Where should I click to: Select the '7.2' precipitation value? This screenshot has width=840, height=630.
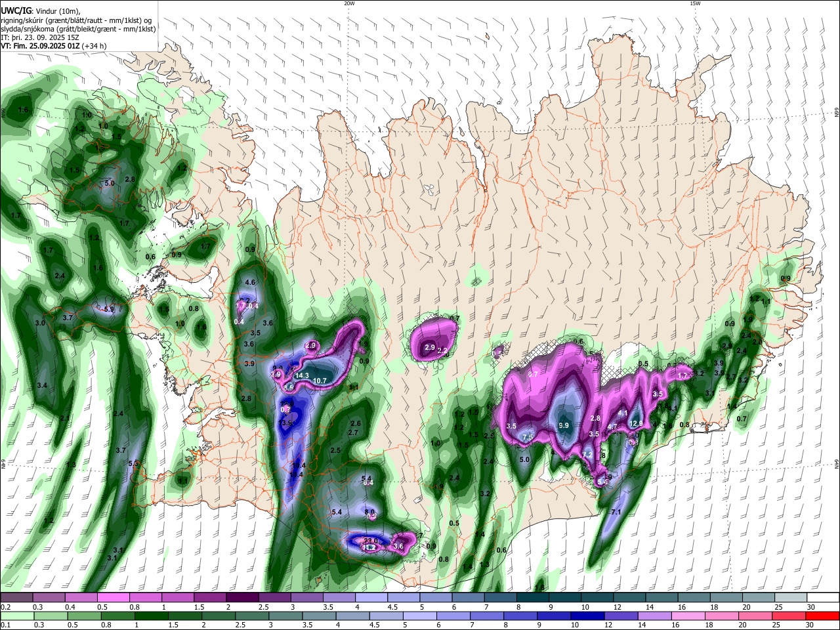587,454
